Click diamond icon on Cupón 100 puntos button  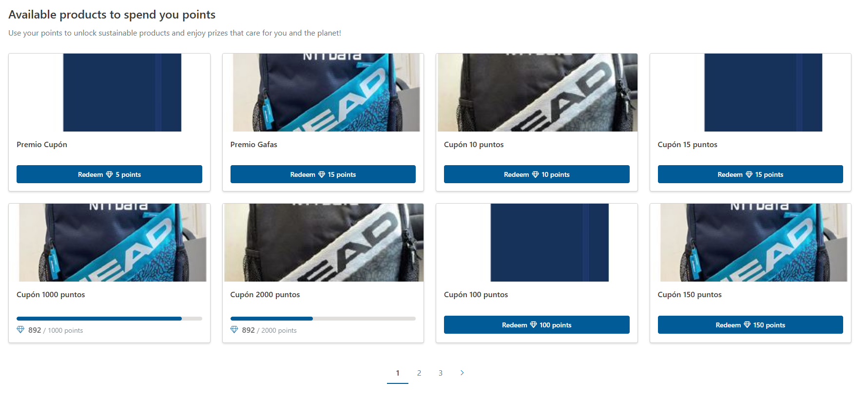click(x=533, y=325)
